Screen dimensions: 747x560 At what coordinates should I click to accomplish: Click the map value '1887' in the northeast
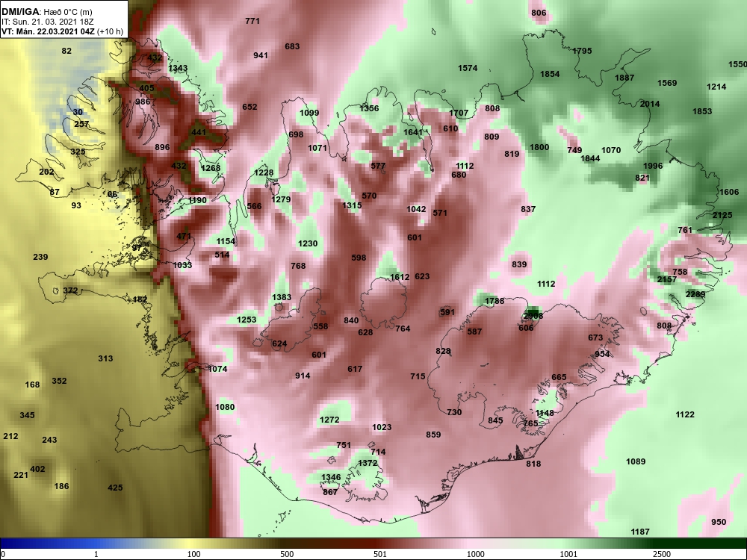(x=624, y=78)
